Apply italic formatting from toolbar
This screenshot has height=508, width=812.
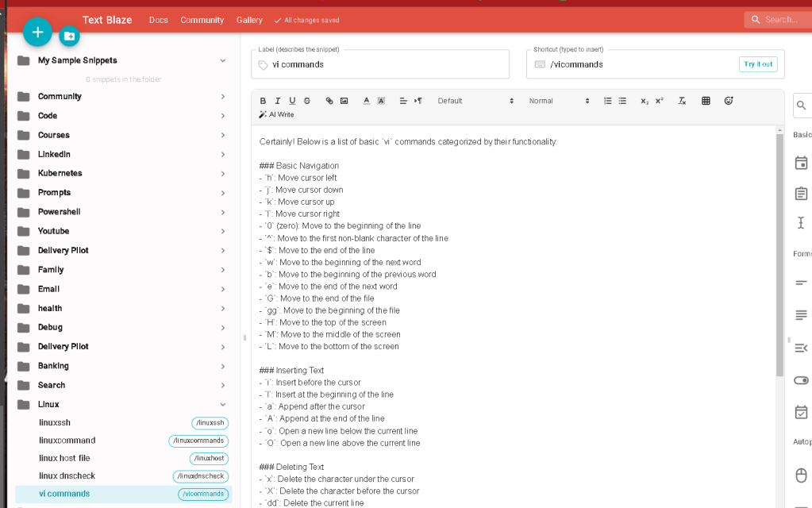278,101
